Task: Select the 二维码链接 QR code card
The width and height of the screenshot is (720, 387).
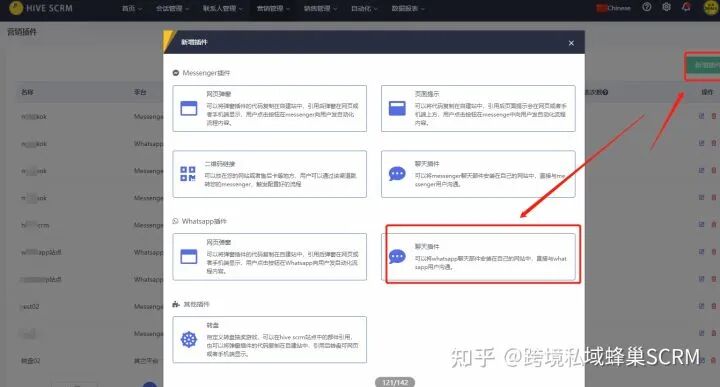Action: coord(270,174)
